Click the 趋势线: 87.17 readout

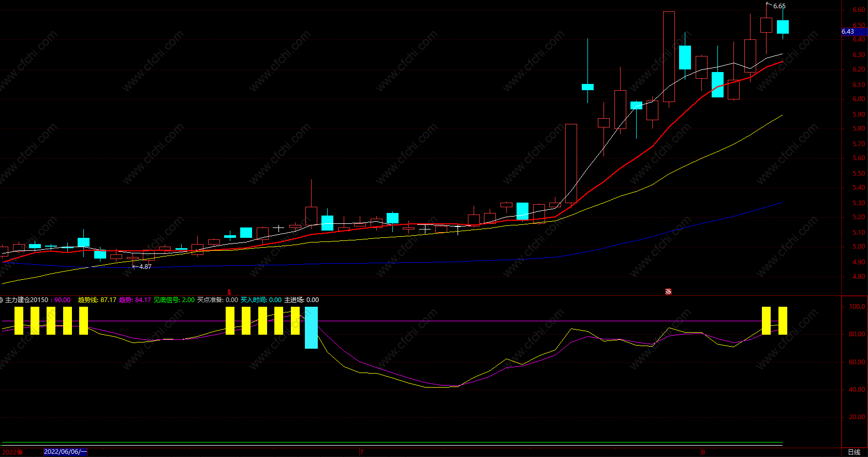pyautogui.click(x=97, y=300)
